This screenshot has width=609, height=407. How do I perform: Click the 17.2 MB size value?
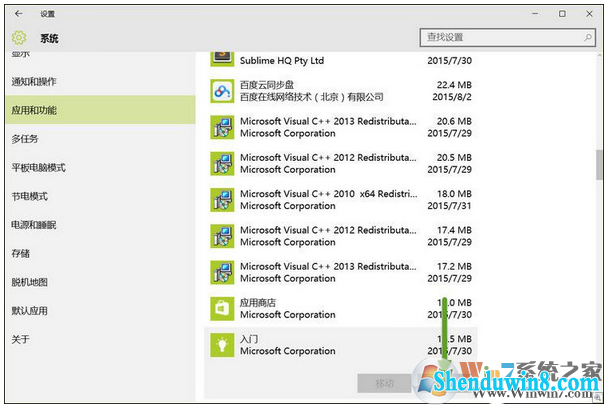[454, 266]
